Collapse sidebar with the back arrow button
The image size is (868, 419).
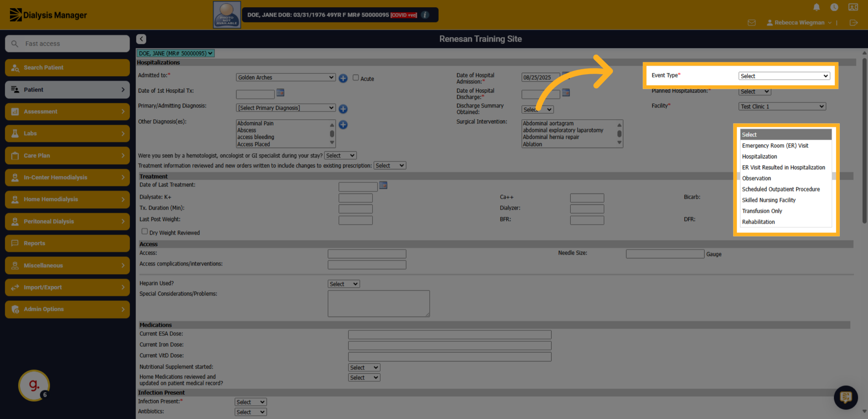click(141, 39)
